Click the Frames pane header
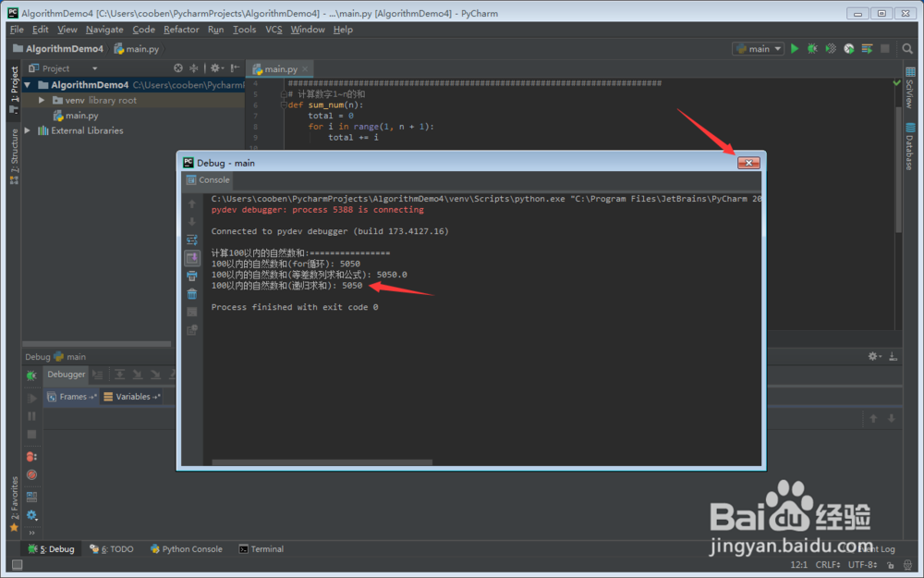The height and width of the screenshot is (578, 924). click(x=72, y=397)
